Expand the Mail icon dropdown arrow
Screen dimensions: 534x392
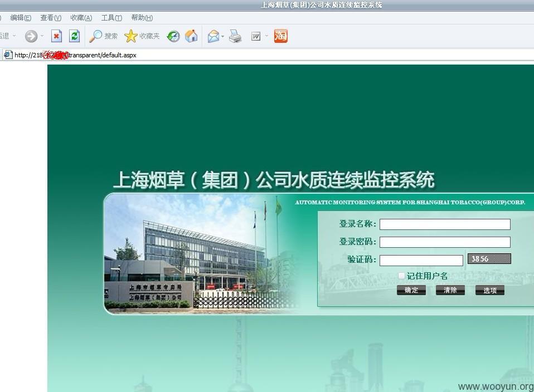tap(223, 36)
